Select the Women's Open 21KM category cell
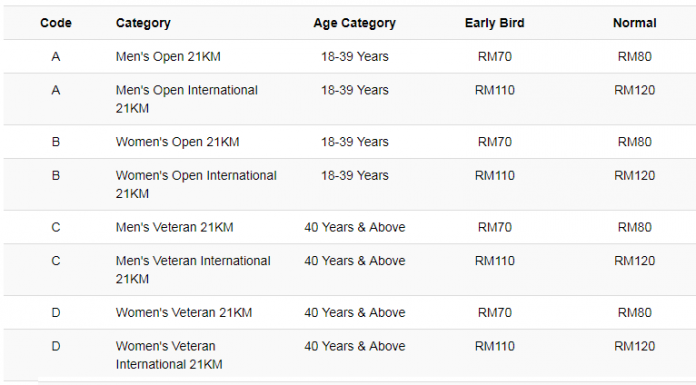Viewport: 696px width, 385px height. [178, 142]
